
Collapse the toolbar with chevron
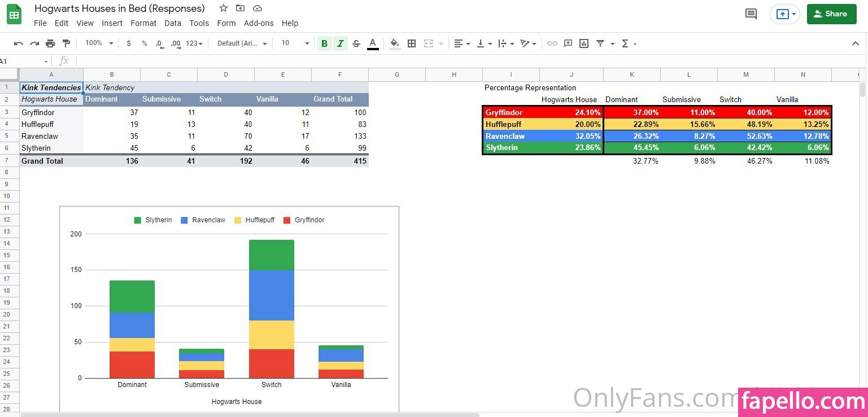pos(855,43)
